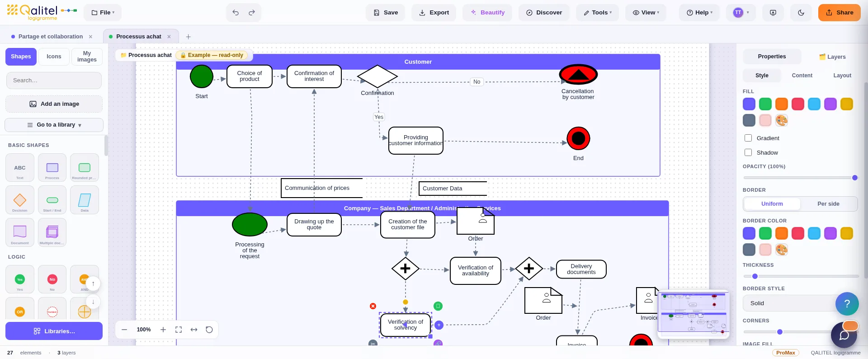The height and width of the screenshot is (359, 868).
Task: Click the diagram minimap thumbnail
Action: coord(693,315)
